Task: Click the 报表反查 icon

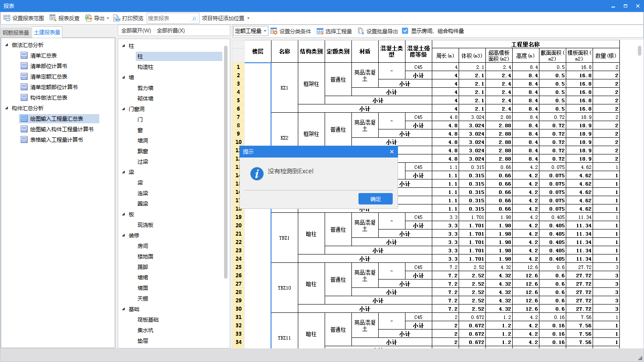Action: (x=53, y=18)
